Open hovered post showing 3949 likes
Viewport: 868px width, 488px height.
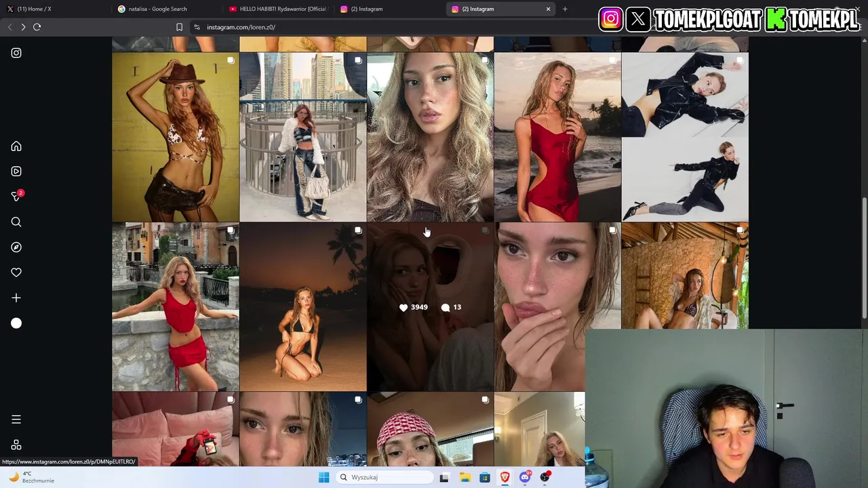[x=430, y=307]
